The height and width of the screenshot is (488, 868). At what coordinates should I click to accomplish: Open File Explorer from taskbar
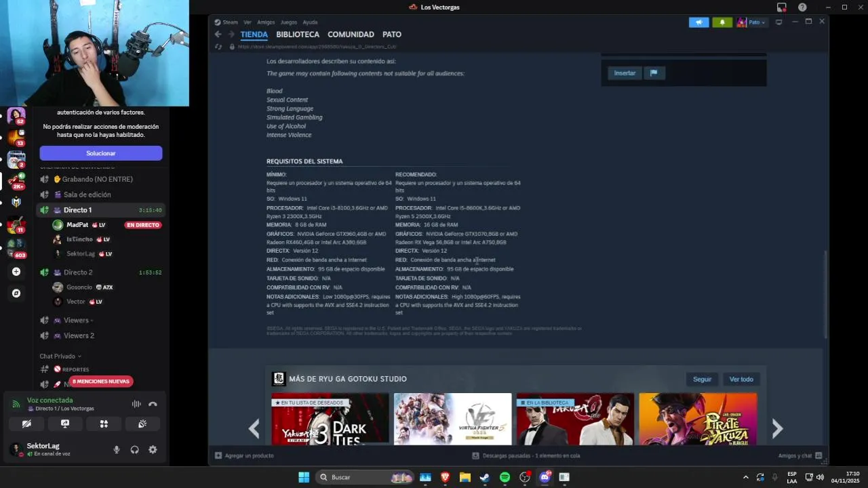coord(465,477)
